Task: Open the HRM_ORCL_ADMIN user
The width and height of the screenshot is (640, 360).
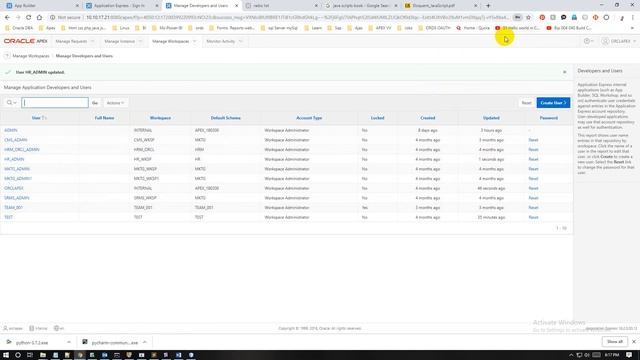Action: point(22,150)
